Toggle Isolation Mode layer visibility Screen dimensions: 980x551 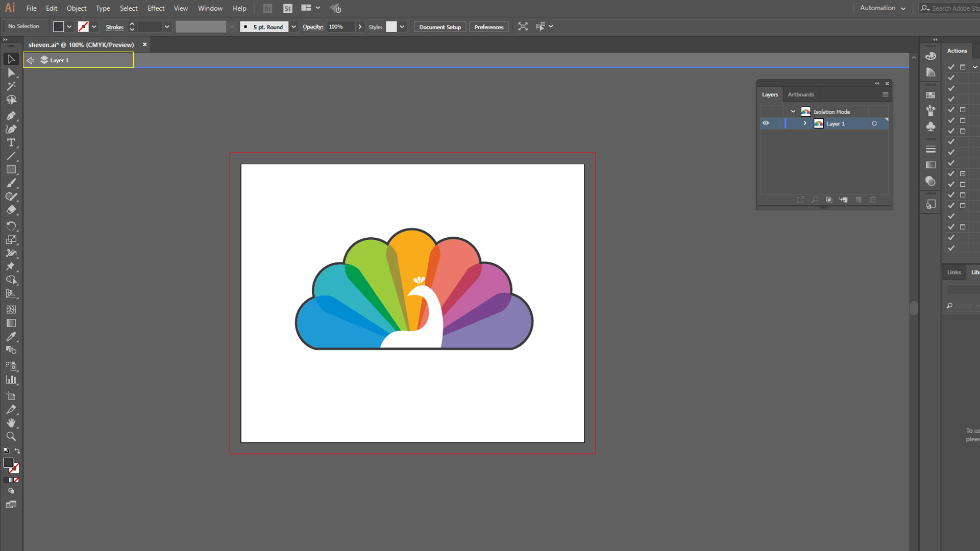765,112
